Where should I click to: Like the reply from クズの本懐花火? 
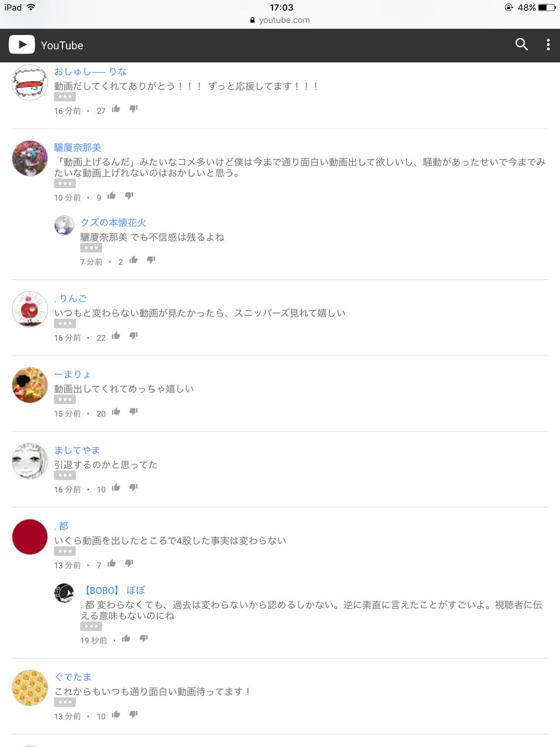[x=134, y=260]
